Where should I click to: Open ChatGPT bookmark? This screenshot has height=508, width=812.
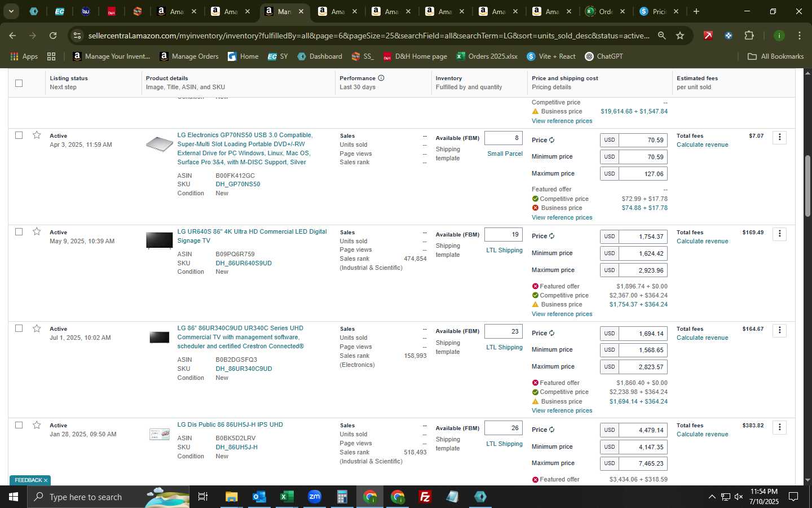click(x=604, y=56)
